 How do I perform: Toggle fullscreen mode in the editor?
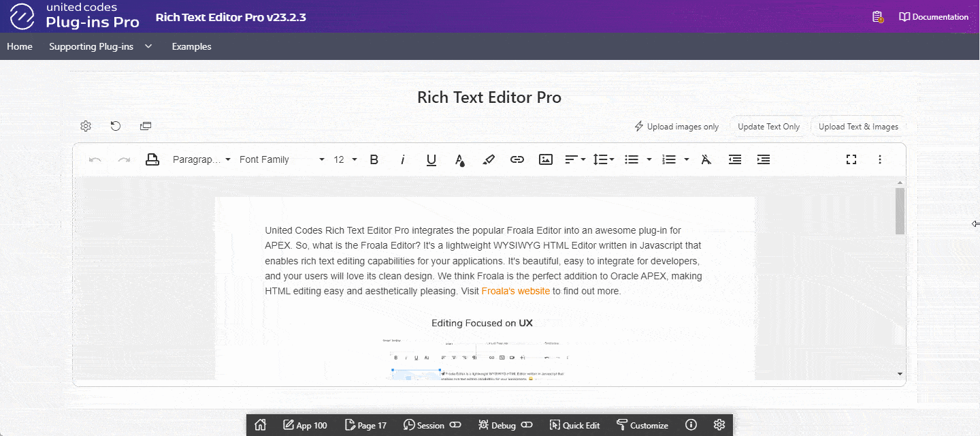(x=851, y=159)
